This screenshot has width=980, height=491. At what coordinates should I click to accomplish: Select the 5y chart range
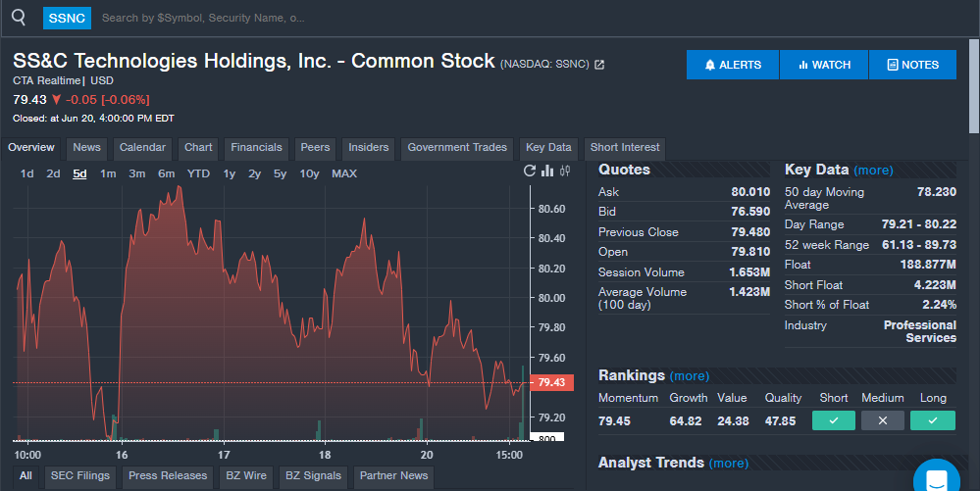tap(280, 173)
